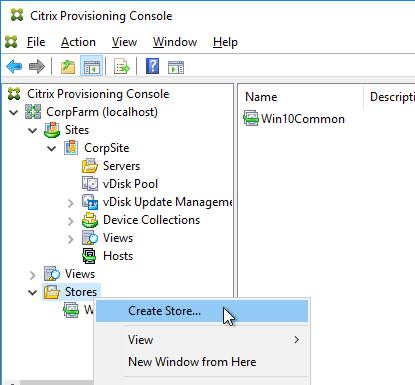Open the Window menu
415x385 pixels.
(175, 42)
